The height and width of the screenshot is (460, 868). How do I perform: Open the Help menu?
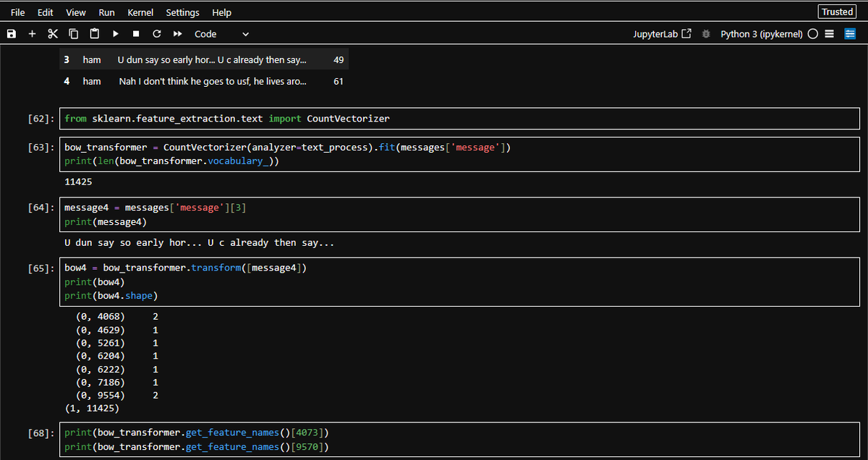coord(221,12)
